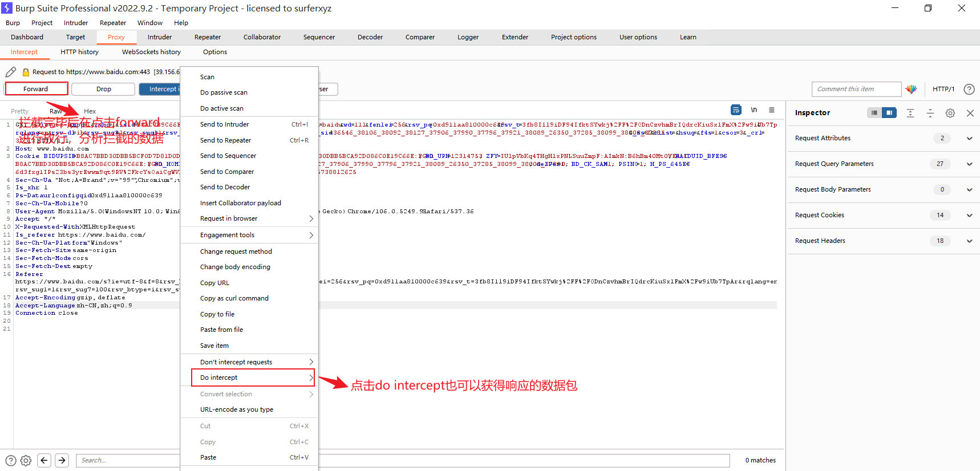This screenshot has height=471, width=980.
Task: Select Do passive scan
Action: click(x=249, y=92)
